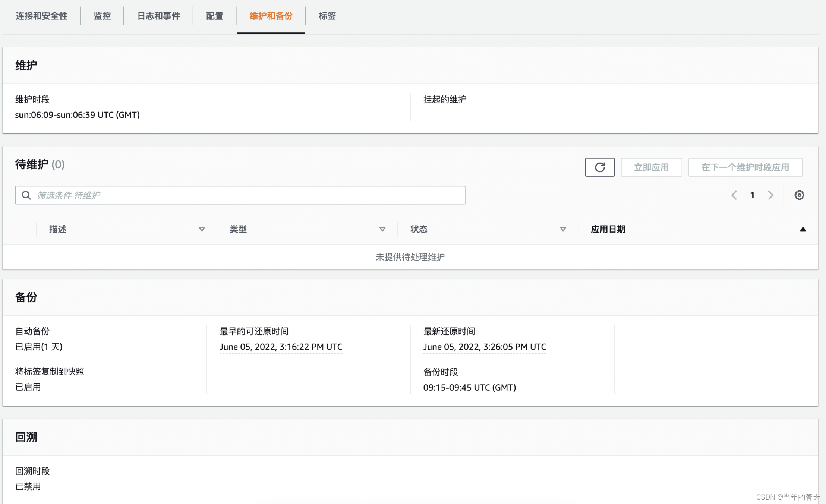Click 已启用(1 天) automatic backup value

tap(39, 347)
